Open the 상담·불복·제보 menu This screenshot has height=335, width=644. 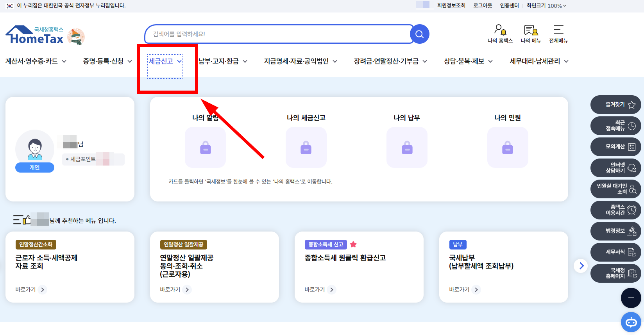point(468,61)
